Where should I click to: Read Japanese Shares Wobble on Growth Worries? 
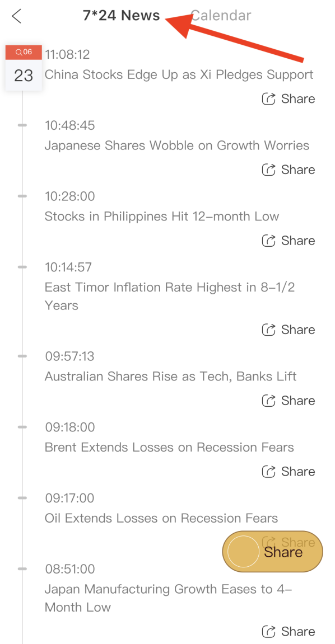(177, 145)
